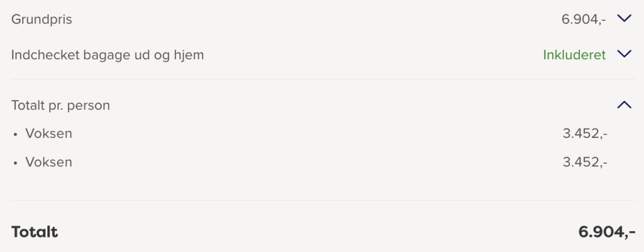Collapse the Totalt pr. person section
This screenshot has width=644, height=252.
pos(624,105)
